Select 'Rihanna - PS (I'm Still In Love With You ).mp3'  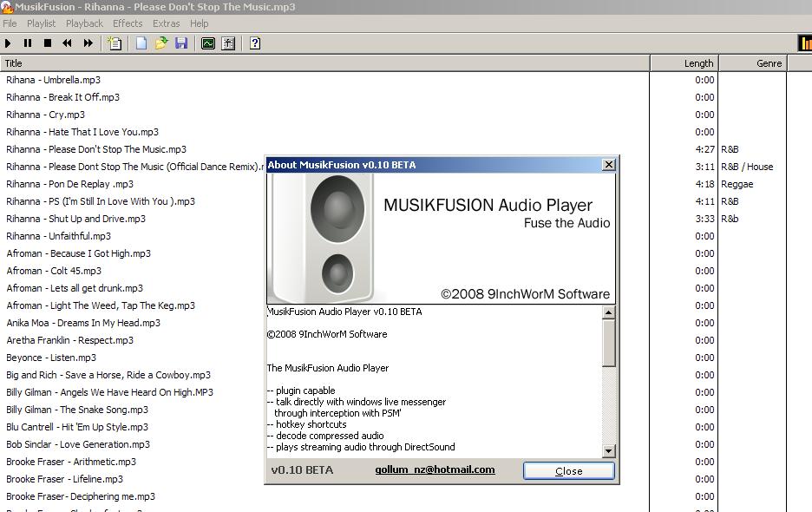(x=101, y=201)
